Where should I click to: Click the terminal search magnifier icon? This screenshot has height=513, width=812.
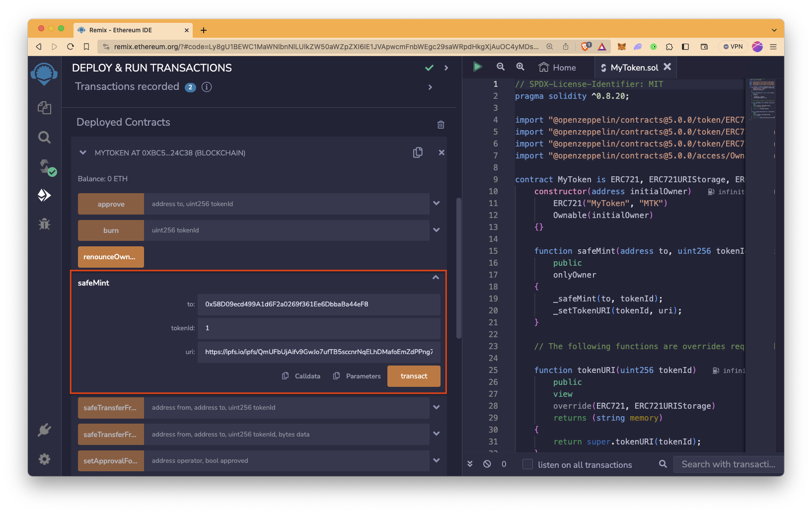click(663, 464)
